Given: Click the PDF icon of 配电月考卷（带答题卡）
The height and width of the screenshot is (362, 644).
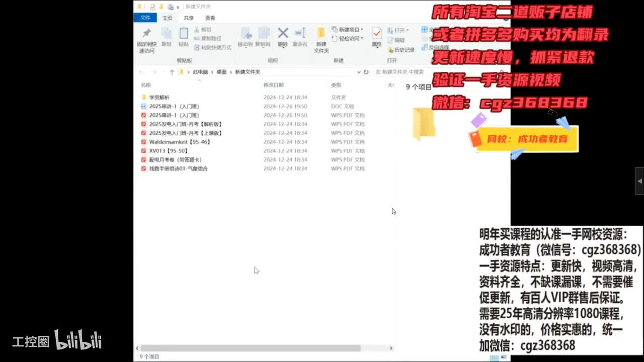Looking at the screenshot, I should coord(144,160).
